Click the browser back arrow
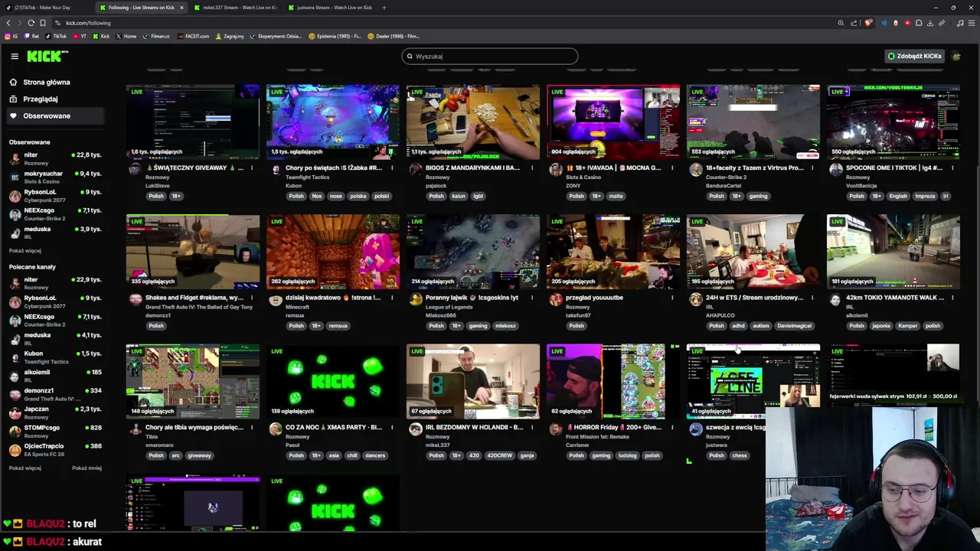980x551 pixels. pyautogui.click(x=8, y=23)
